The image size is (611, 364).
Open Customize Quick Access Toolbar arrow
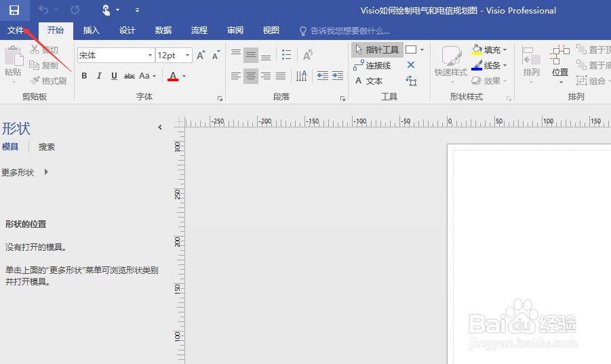pyautogui.click(x=137, y=10)
